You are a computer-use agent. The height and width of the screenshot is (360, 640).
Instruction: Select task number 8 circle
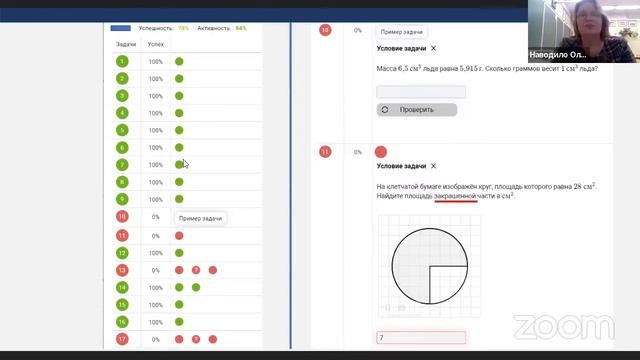[122, 182]
